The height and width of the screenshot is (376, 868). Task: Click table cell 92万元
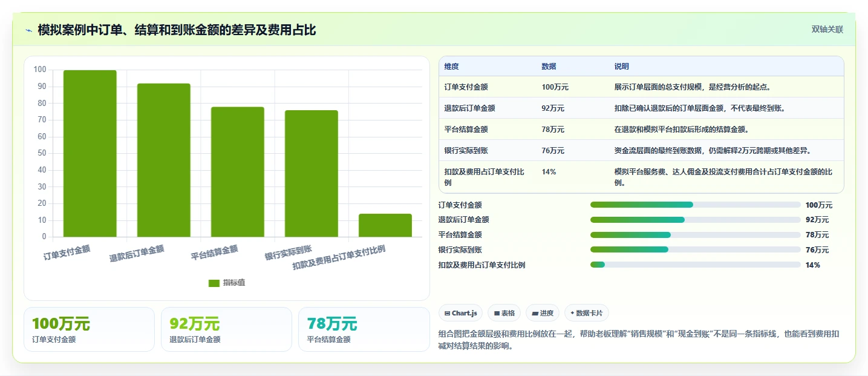coord(553,108)
